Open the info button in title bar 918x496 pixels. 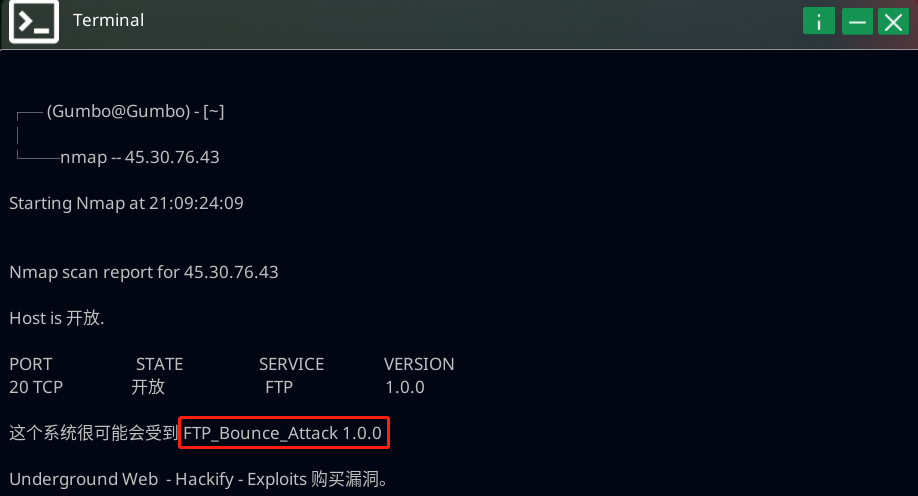[x=819, y=21]
